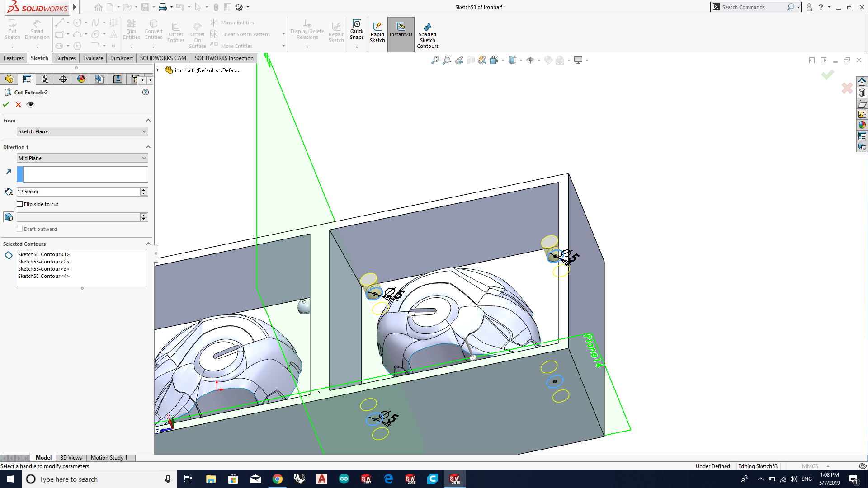The height and width of the screenshot is (488, 868).
Task: Enable Flip side to cut checkbox
Action: pos(20,204)
